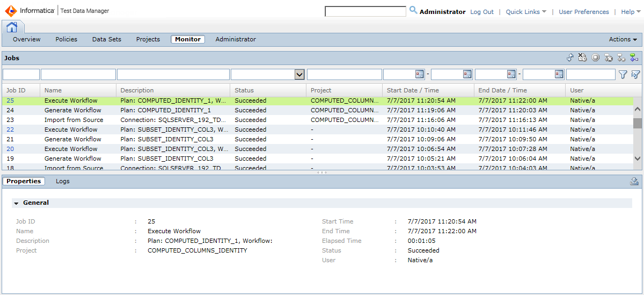Click 'Plan: COMPUTED_IDENTITY_1' description in Job 24
644x295 pixels.
(166, 110)
